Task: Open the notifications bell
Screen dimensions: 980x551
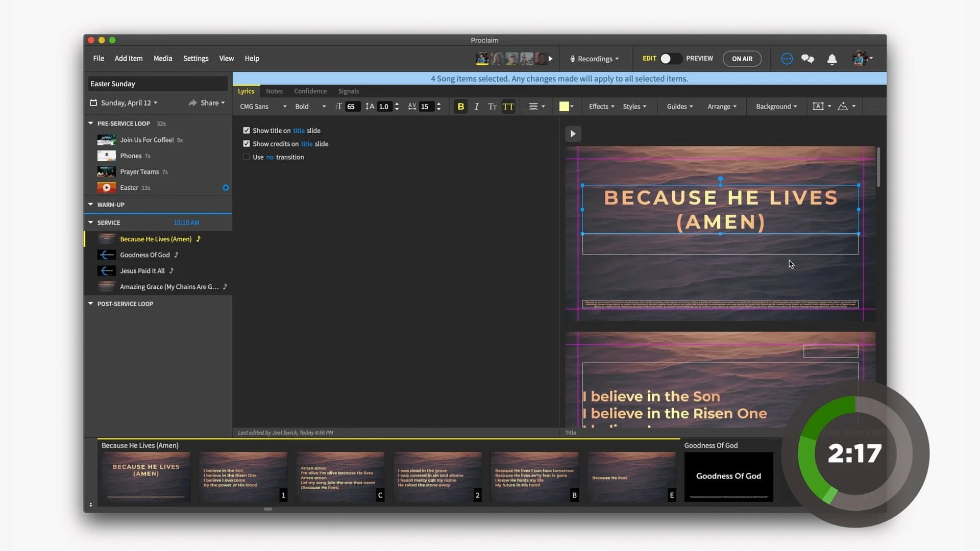Action: (x=832, y=59)
